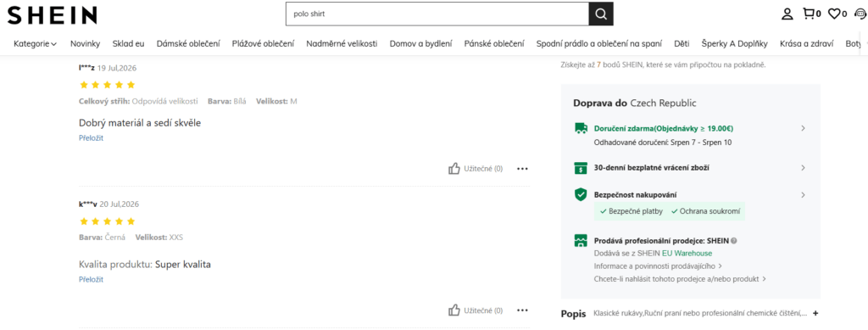
Task: Expand free delivery details chevron
Action: [804, 128]
